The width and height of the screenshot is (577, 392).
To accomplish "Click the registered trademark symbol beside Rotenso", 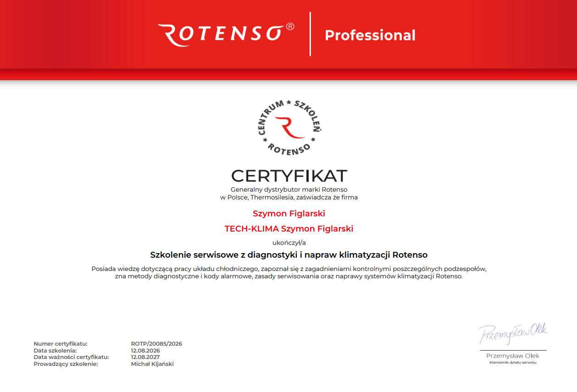I will (290, 27).
